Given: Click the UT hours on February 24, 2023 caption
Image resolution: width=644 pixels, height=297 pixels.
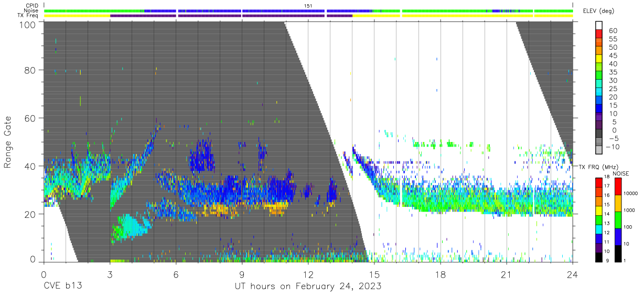Looking at the screenshot, I should pyautogui.click(x=307, y=287).
